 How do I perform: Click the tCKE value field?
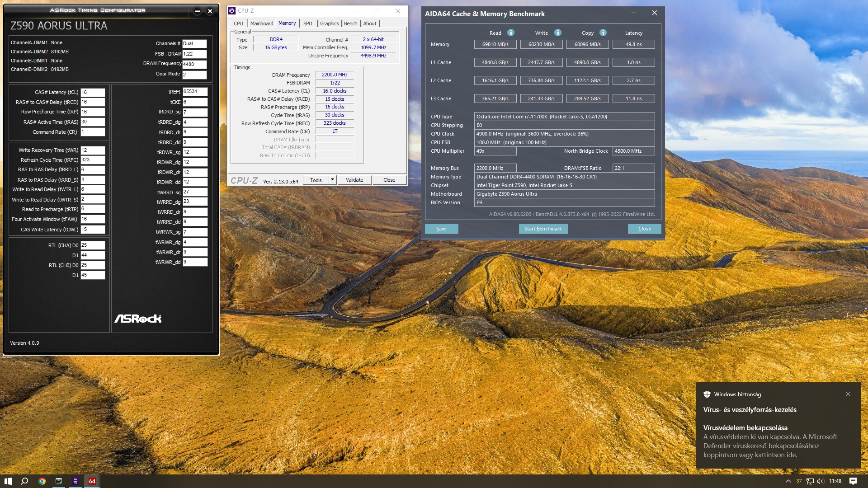195,102
